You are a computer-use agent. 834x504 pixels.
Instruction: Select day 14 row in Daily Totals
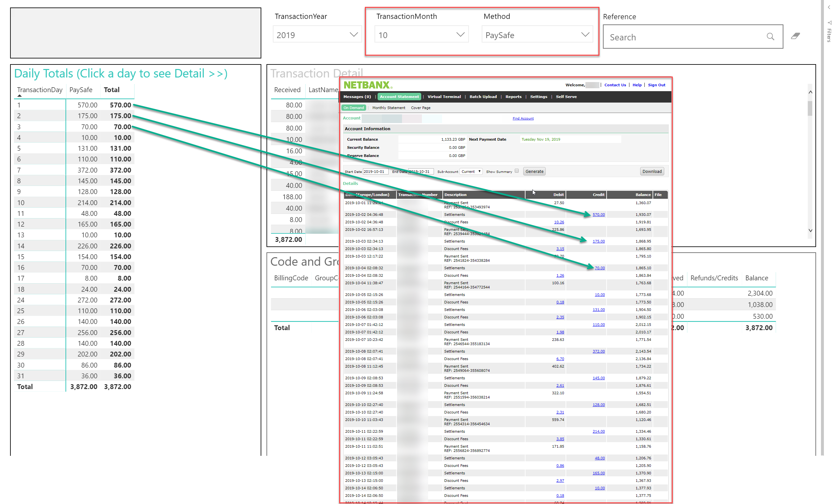point(74,246)
